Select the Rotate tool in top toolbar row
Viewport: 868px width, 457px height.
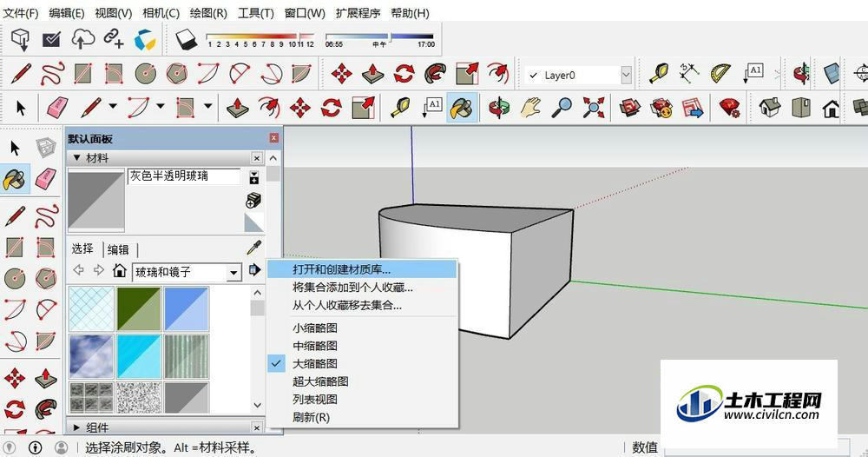(404, 73)
